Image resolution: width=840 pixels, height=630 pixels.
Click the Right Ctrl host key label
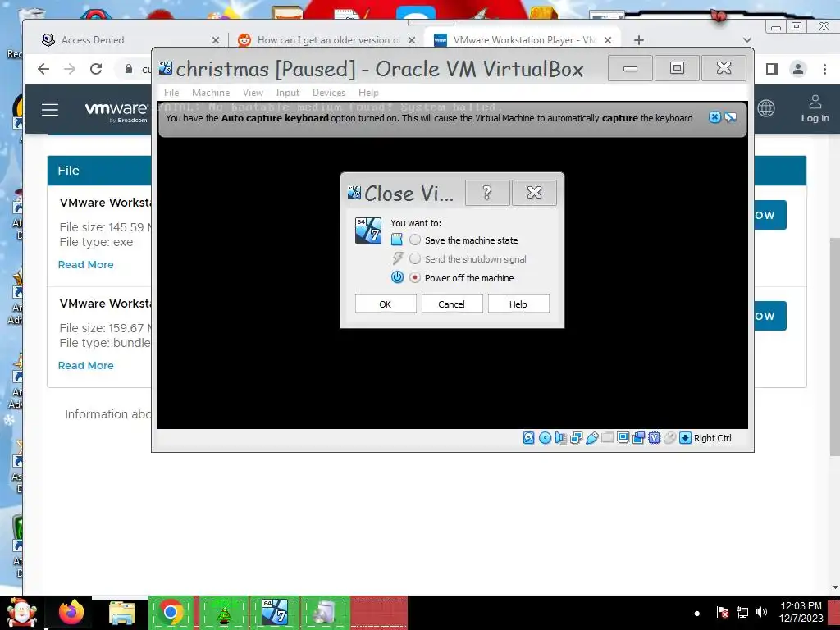713,438
